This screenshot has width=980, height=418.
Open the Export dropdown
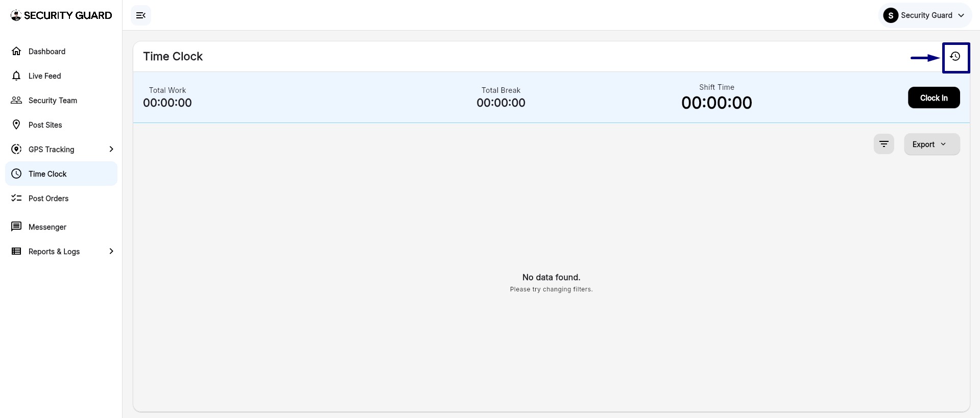[931, 144]
